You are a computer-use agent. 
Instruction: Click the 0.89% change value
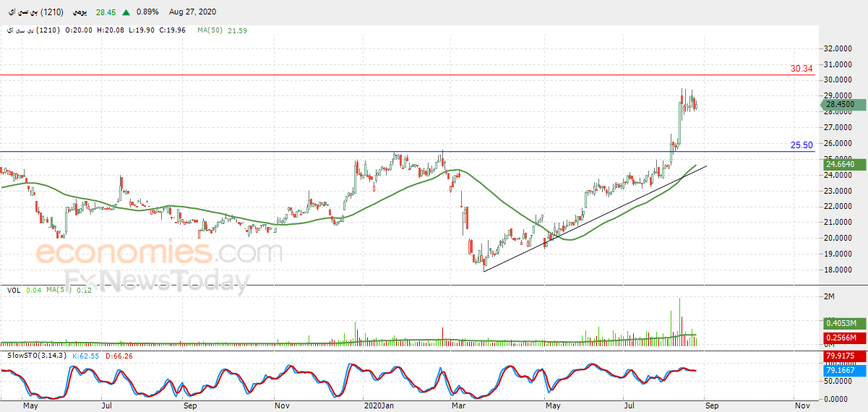coord(148,12)
